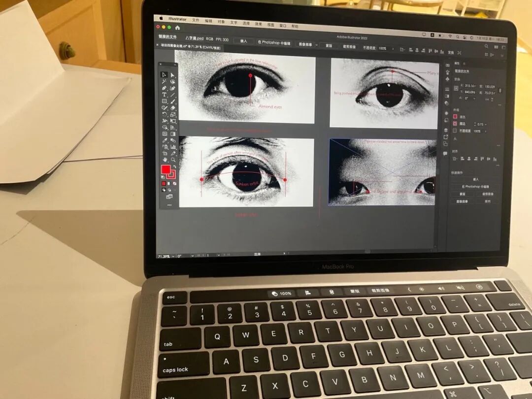Enable Draw Behind mode
The width and height of the screenshot is (532, 399).
[169, 190]
